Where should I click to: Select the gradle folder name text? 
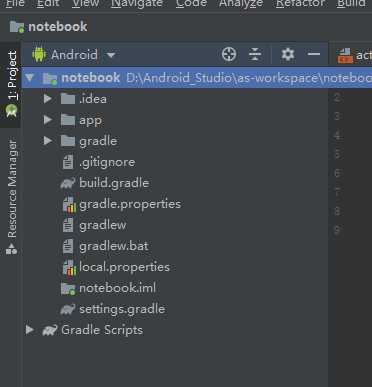click(98, 141)
